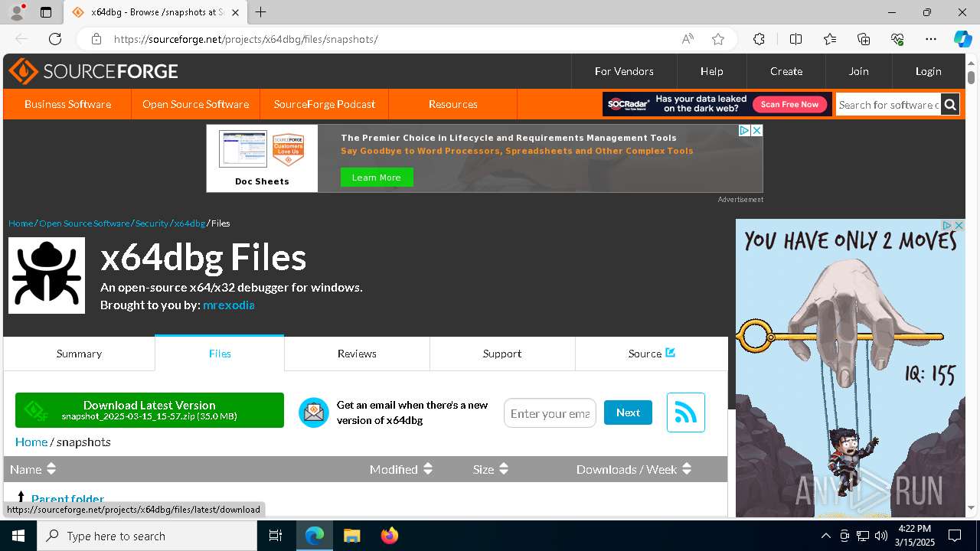This screenshot has width=980, height=551.
Task: Click Next button for email signup
Action: click(628, 412)
